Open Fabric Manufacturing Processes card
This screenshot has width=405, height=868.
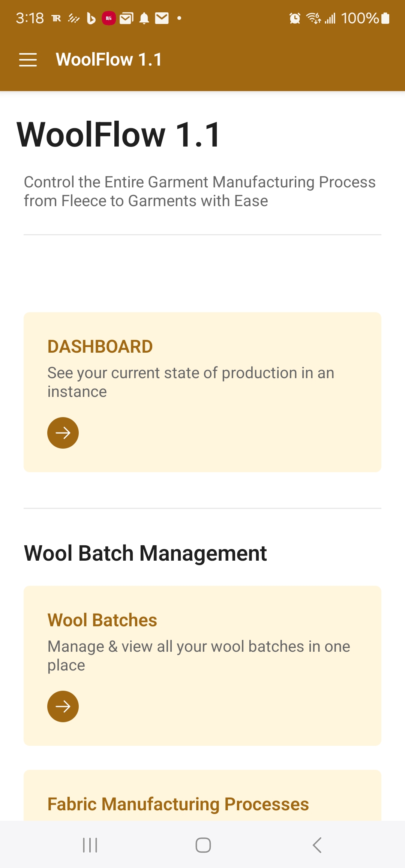point(178,804)
